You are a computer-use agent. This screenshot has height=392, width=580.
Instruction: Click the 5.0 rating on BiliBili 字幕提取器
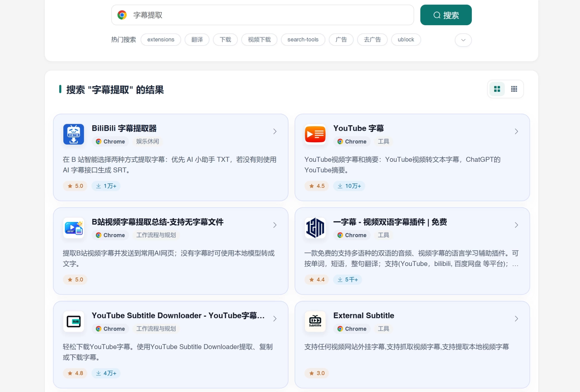pos(75,186)
